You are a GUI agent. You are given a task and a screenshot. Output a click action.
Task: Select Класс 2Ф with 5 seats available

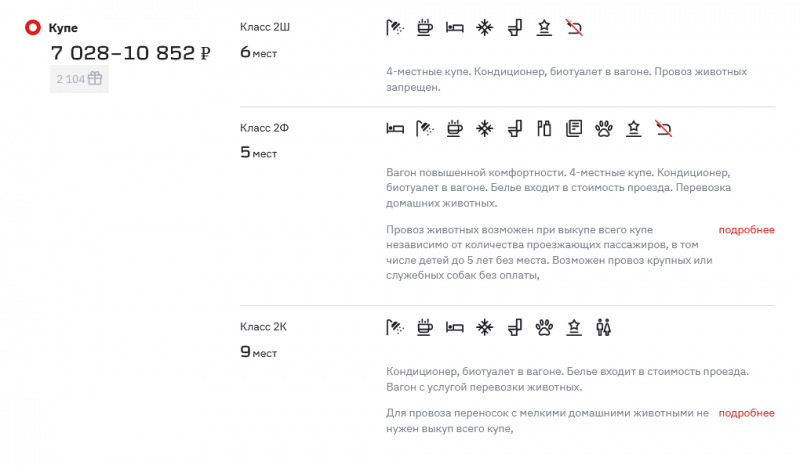[x=265, y=127]
